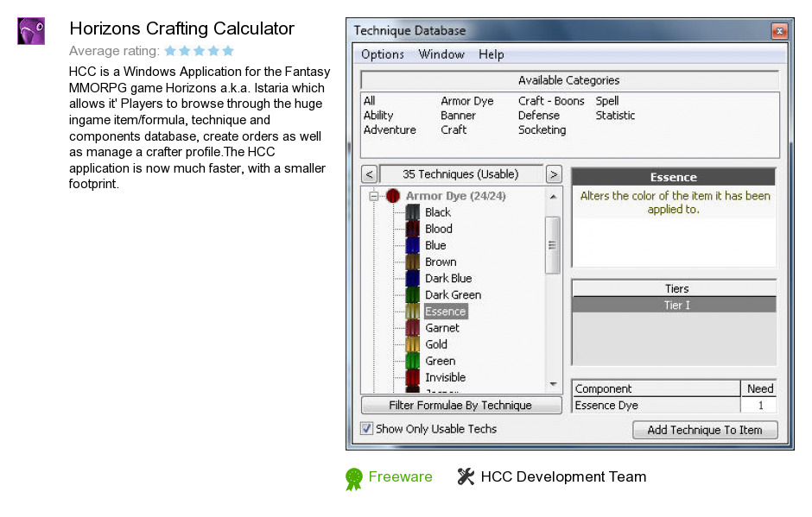Image resolution: width=812 pixels, height=517 pixels.
Task: Select the Craft category
Action: tap(454, 129)
